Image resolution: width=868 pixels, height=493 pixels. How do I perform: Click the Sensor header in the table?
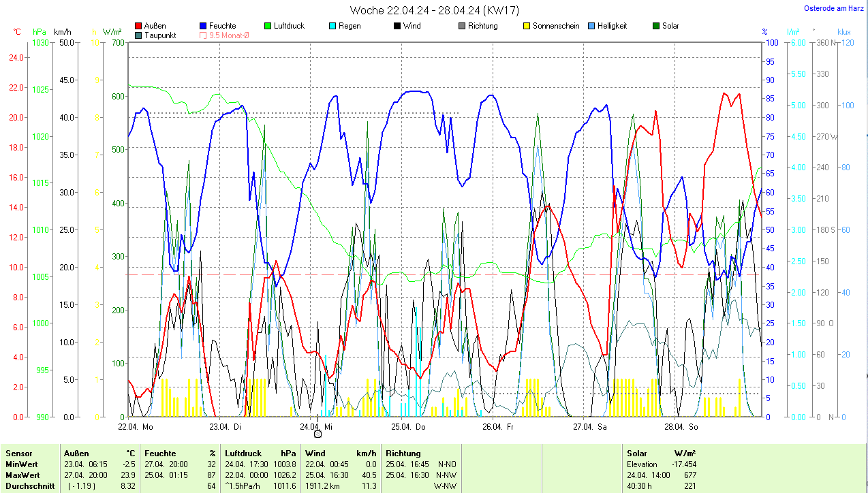[x=19, y=454]
